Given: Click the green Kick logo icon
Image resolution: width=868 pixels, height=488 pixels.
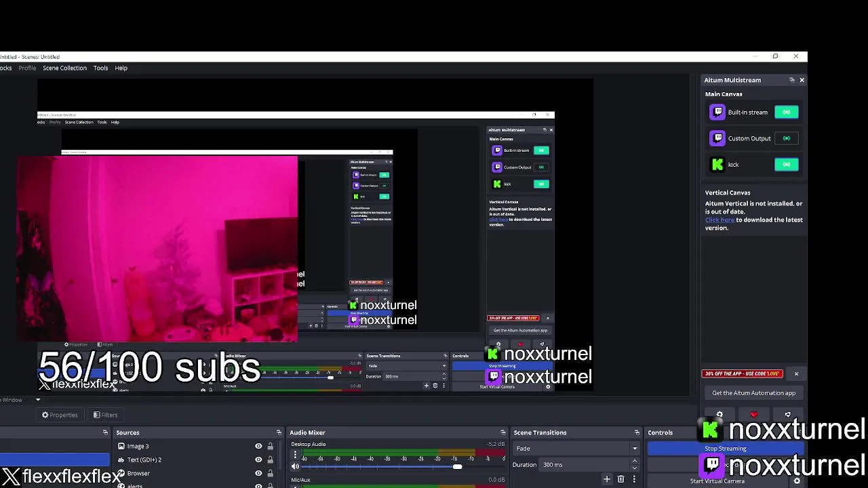Looking at the screenshot, I should [x=717, y=165].
